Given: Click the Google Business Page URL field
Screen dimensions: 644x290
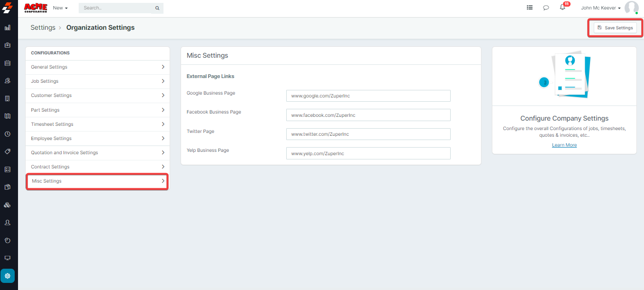Looking at the screenshot, I should 368,96.
